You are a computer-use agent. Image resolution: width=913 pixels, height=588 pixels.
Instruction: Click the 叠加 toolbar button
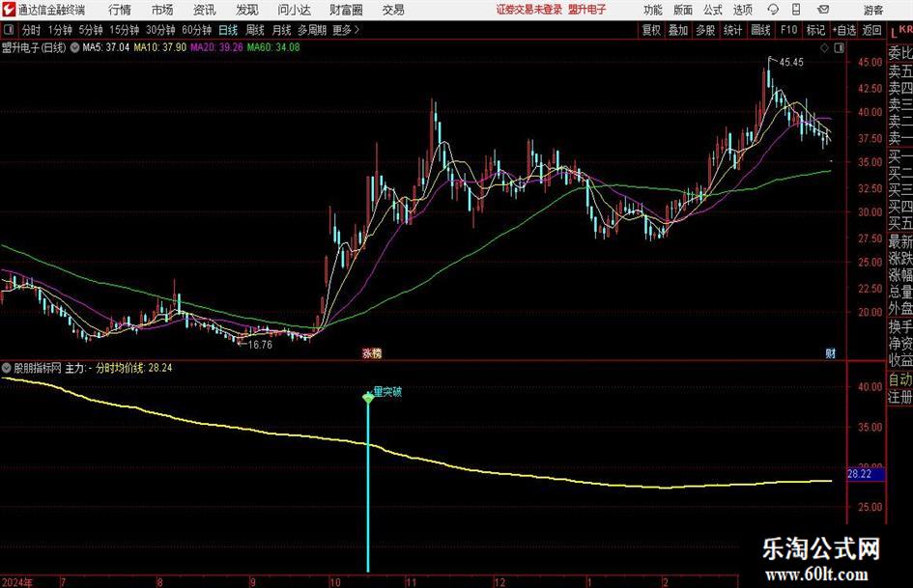pos(678,30)
